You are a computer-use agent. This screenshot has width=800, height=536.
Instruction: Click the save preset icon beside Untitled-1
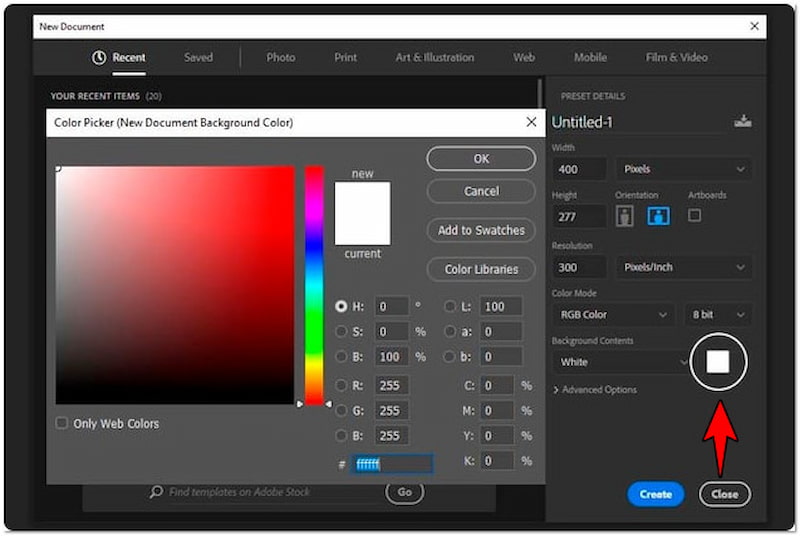point(742,121)
